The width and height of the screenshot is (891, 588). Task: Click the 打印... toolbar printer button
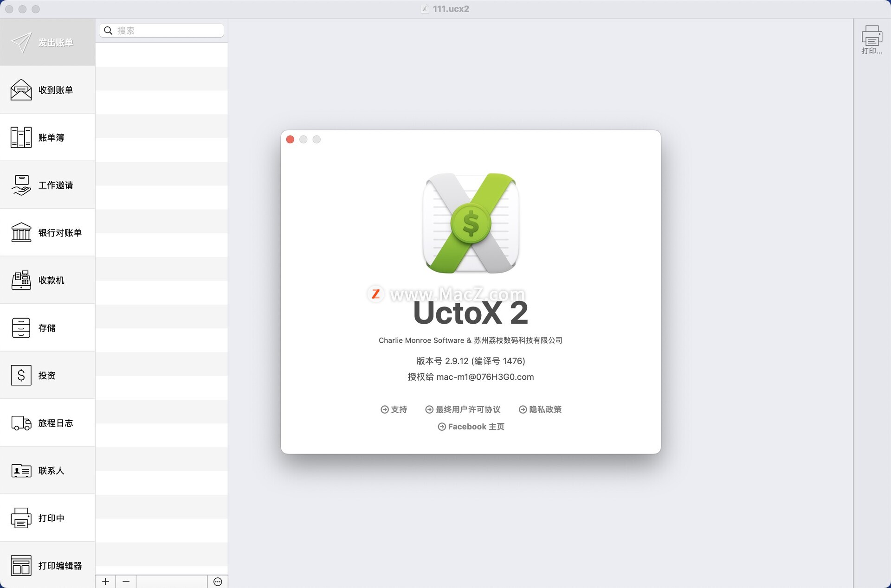(872, 40)
